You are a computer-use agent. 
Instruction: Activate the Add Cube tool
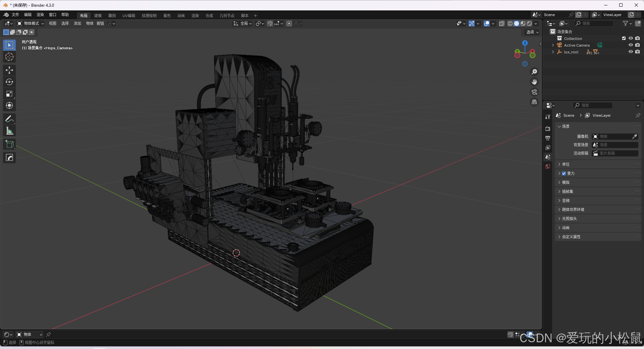click(9, 144)
